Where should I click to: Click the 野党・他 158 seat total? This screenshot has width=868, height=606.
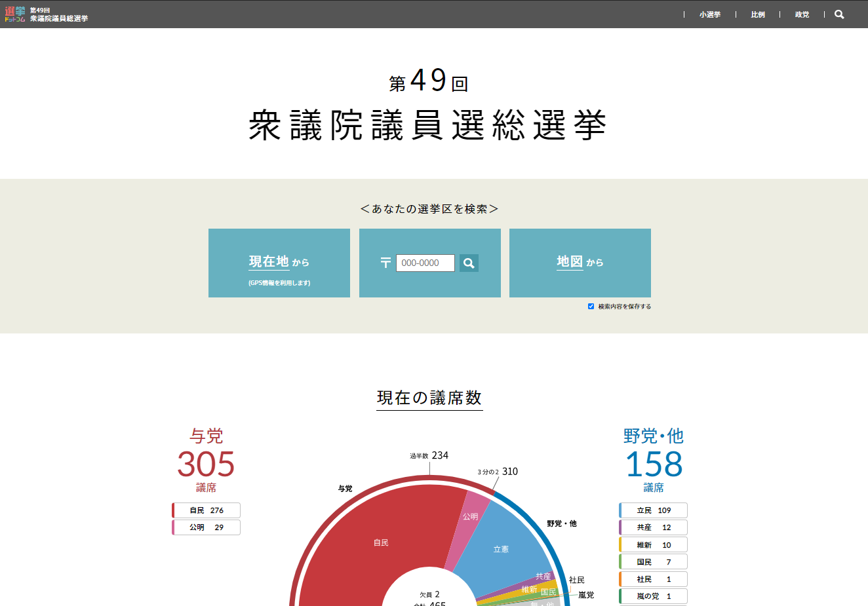click(654, 461)
